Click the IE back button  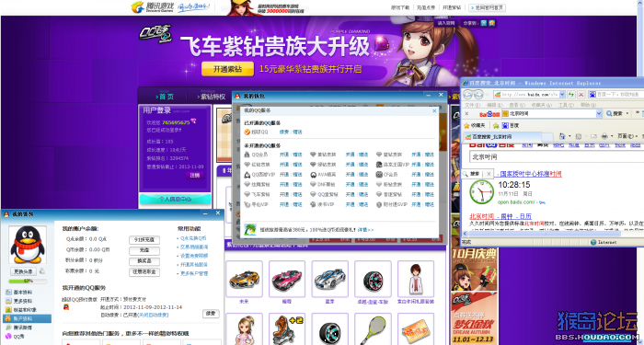pyautogui.click(x=467, y=95)
